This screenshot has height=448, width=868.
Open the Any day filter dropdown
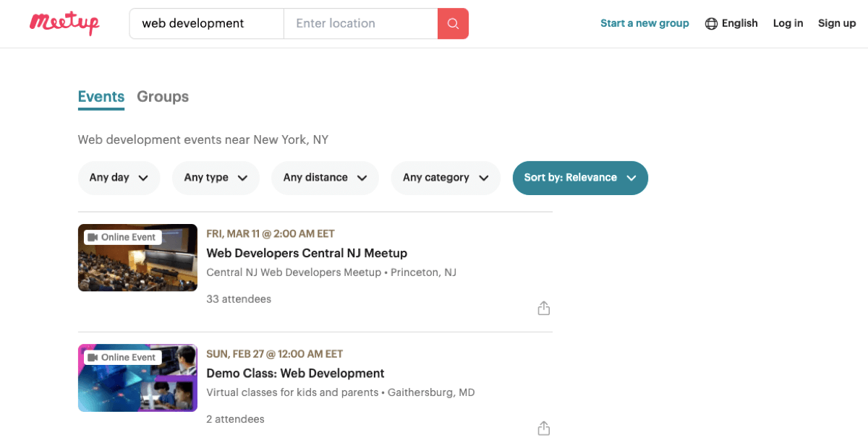119,178
